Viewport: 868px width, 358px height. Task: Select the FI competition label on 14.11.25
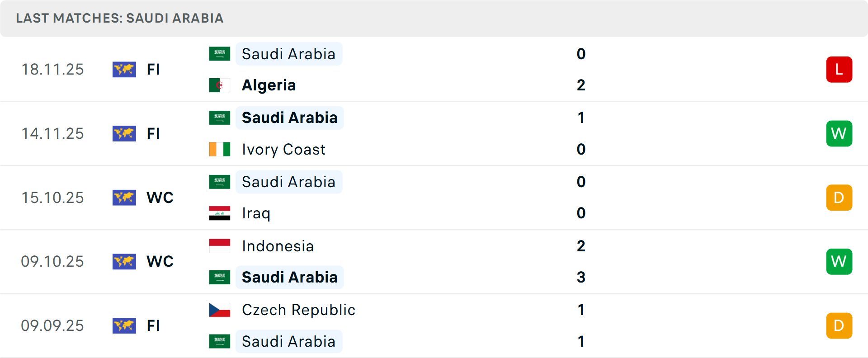pyautogui.click(x=154, y=133)
